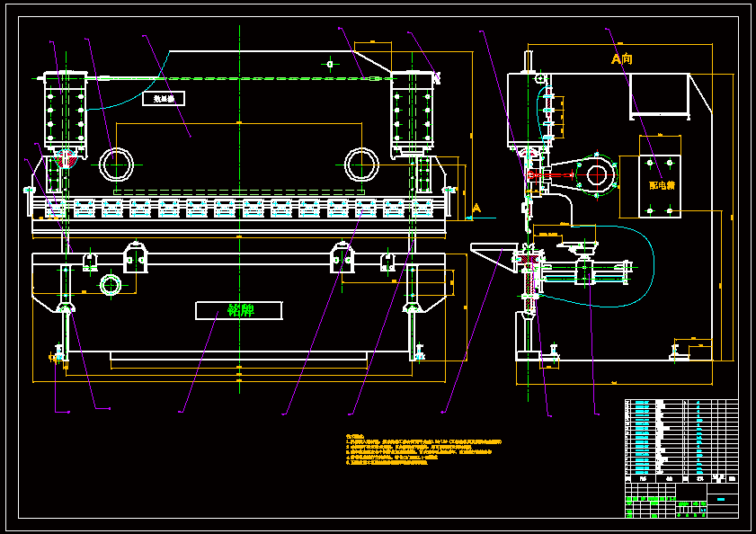Click the green crosshair mark atop the beam
This screenshot has width=756, height=534.
[330, 64]
